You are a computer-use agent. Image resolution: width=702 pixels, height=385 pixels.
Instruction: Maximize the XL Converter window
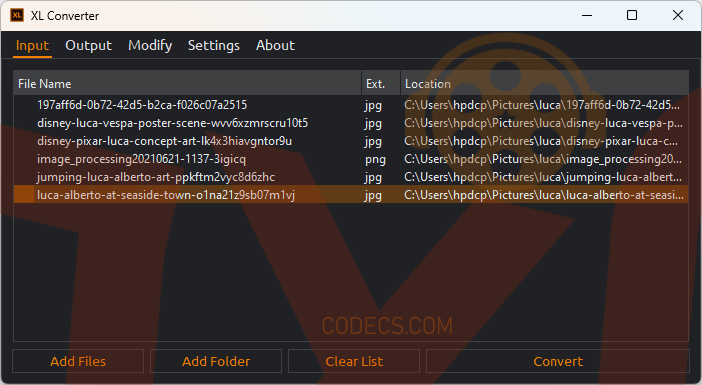(x=632, y=15)
